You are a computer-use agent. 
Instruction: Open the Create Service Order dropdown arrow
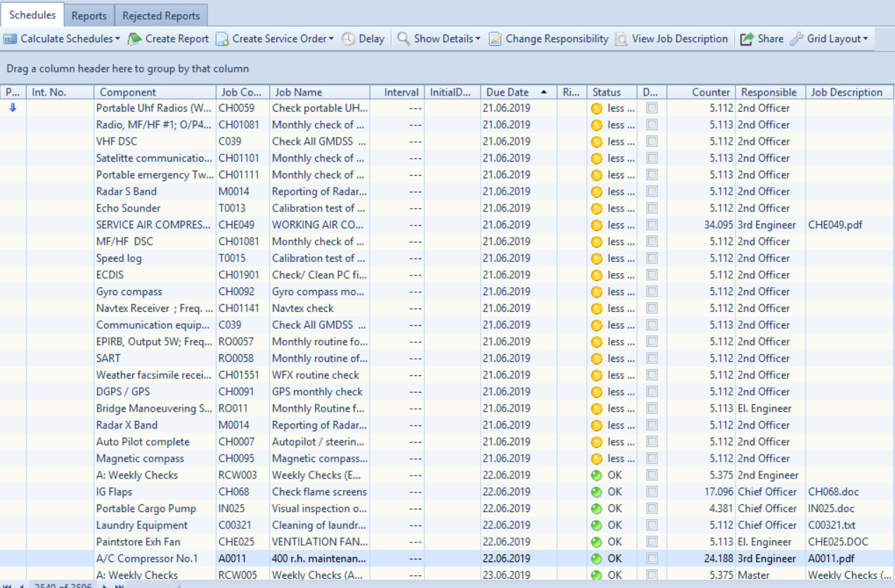331,39
